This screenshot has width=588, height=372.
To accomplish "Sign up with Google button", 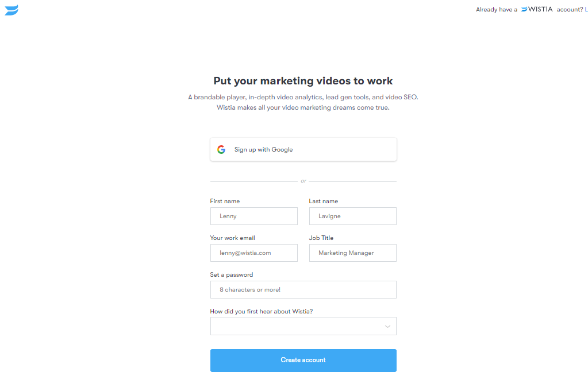I will tap(303, 149).
